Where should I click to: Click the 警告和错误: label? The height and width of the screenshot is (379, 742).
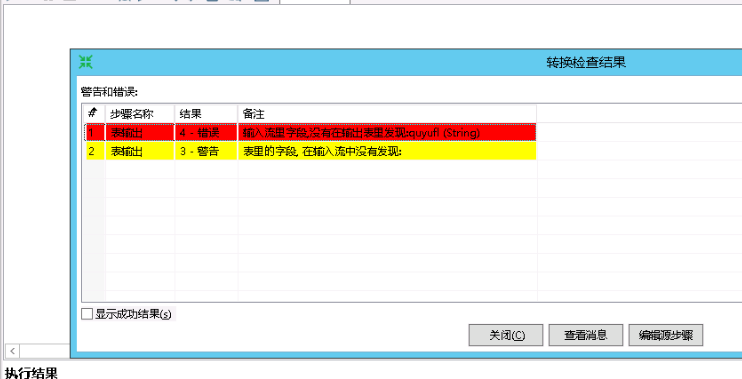click(x=109, y=92)
